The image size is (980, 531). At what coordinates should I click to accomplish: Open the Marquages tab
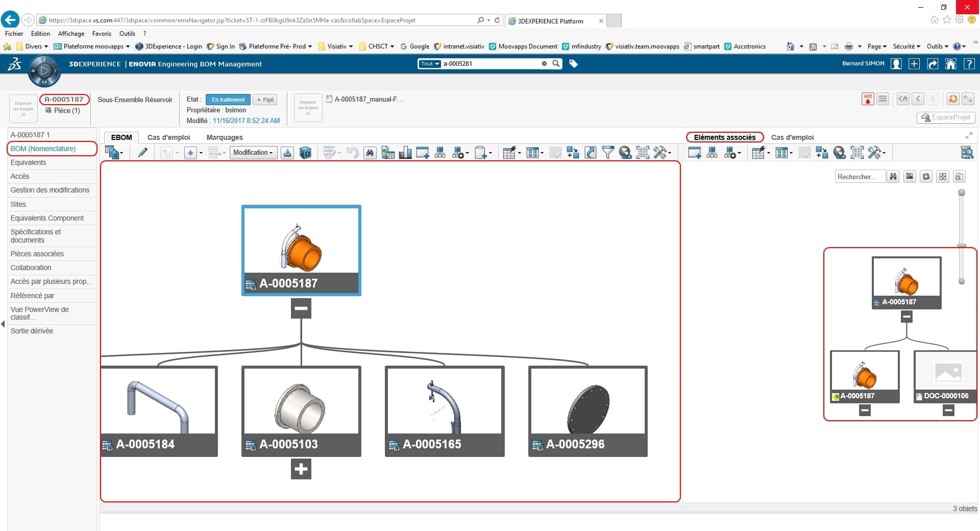coord(225,137)
